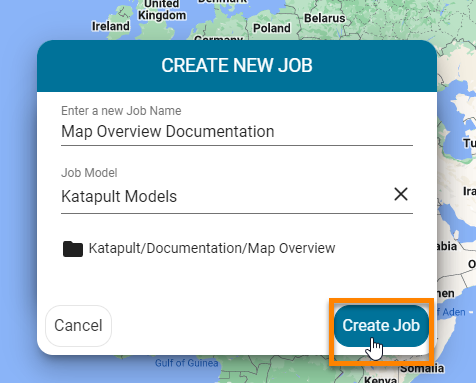The height and width of the screenshot is (383, 476).
Task: Click the Ireland label on the map
Action: (x=111, y=26)
